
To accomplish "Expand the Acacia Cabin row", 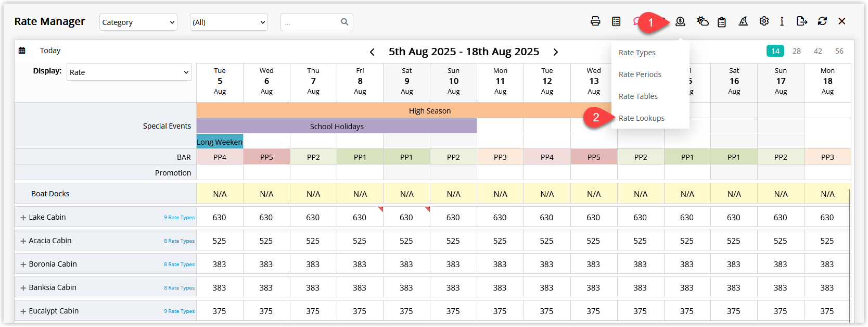I will click(x=23, y=241).
